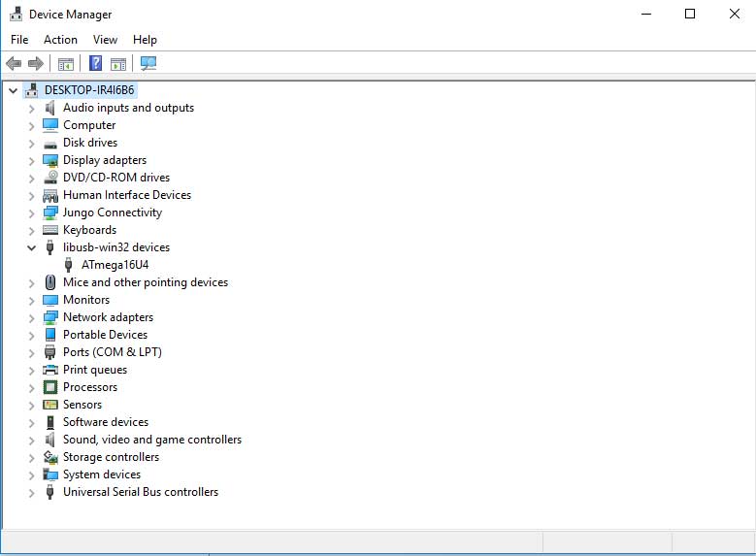756x556 pixels.
Task: Select the ATmega16U4 device entry
Action: tap(115, 265)
